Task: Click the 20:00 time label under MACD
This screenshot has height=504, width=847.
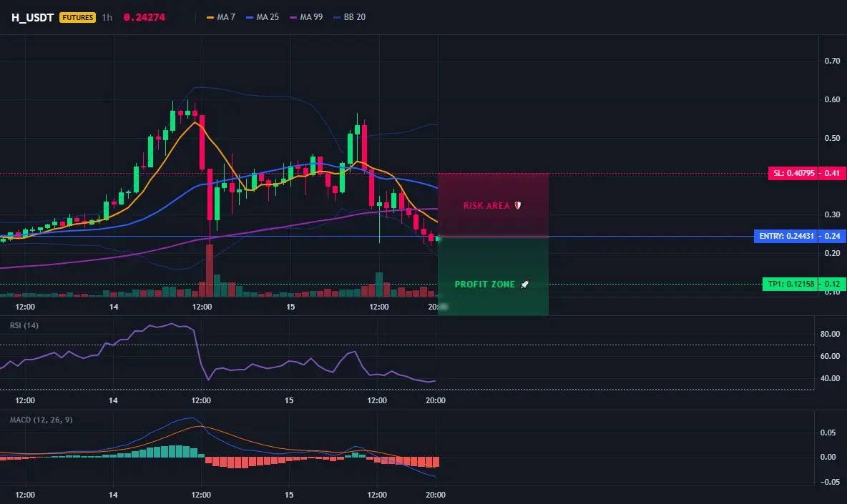Action: point(436,495)
